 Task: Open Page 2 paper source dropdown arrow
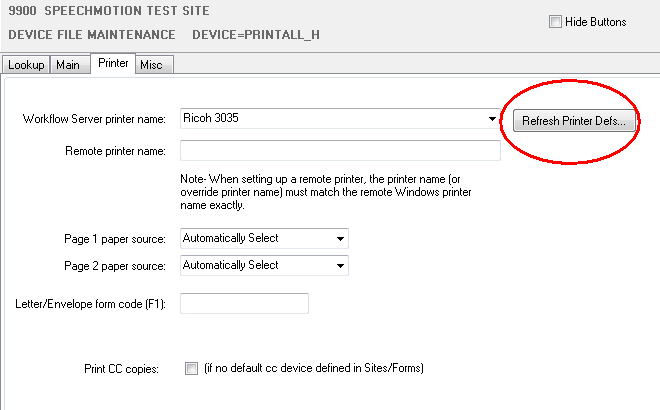(x=341, y=266)
